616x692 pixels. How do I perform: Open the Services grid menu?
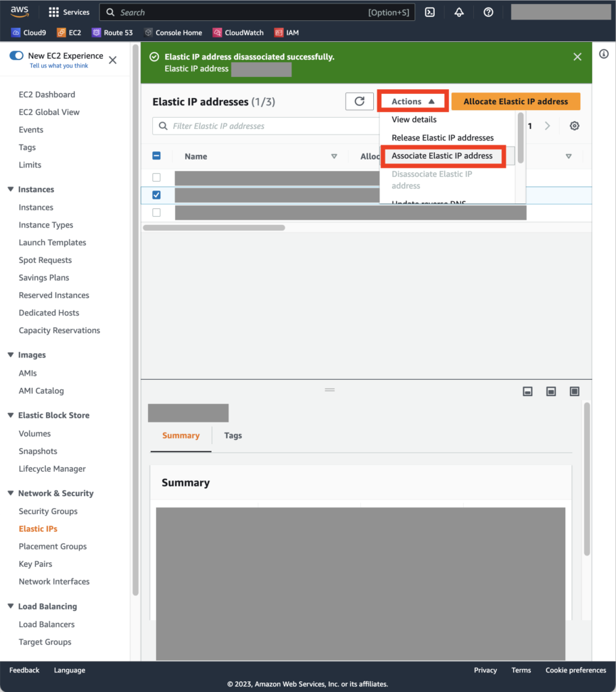click(x=69, y=12)
